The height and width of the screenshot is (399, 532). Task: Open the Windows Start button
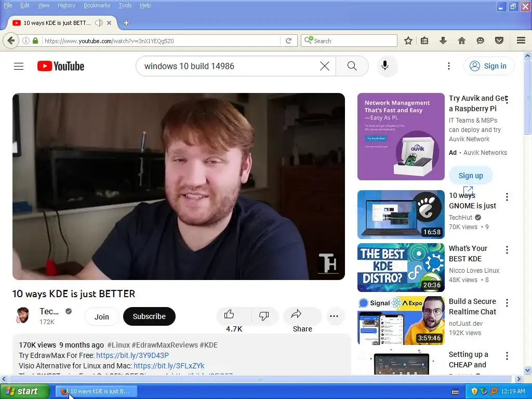click(25, 391)
